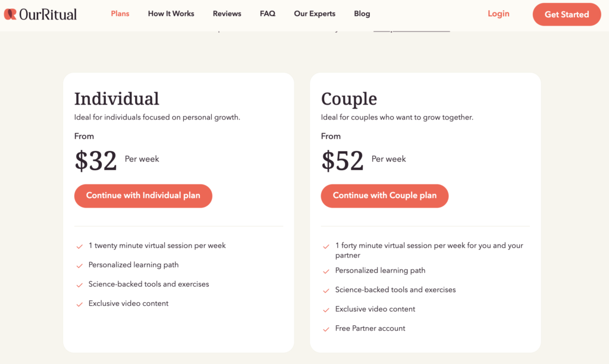609x364 pixels.
Task: Click the Login link
Action: pyautogui.click(x=498, y=14)
